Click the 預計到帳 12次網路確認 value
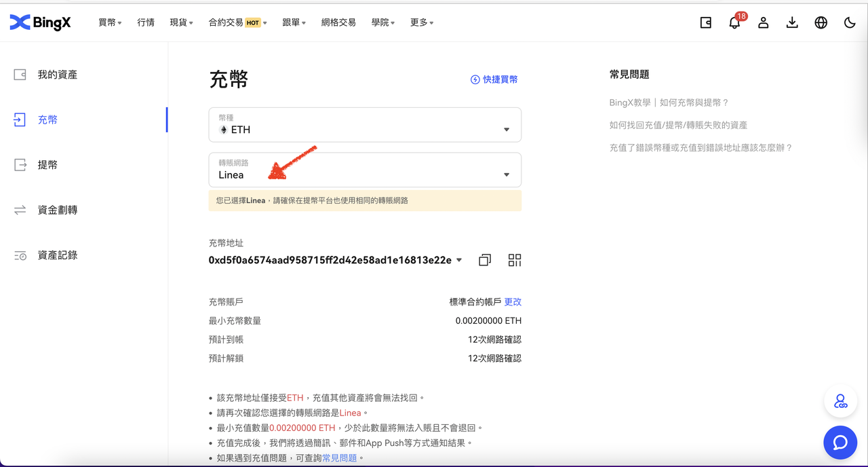 [x=494, y=339]
